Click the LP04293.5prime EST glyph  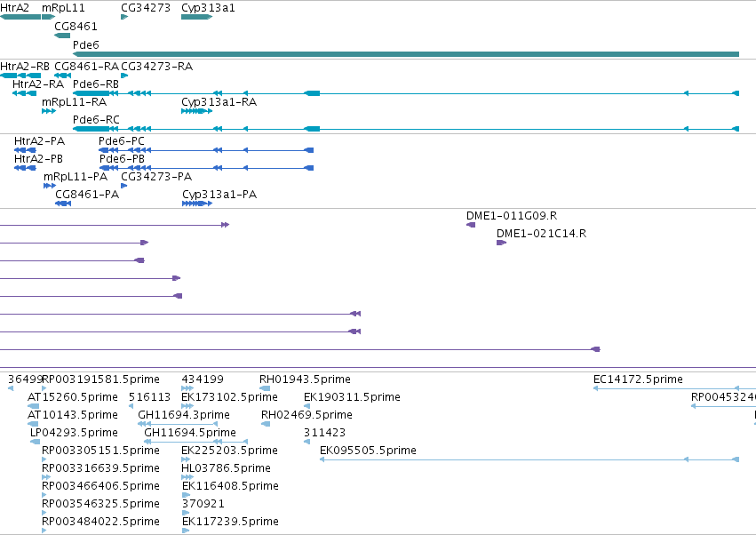[x=35, y=442]
